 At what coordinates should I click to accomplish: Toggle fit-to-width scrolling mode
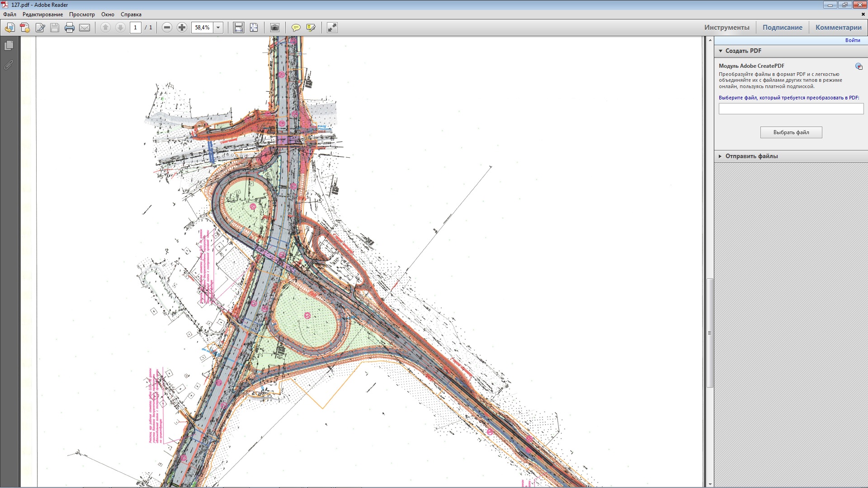click(238, 28)
